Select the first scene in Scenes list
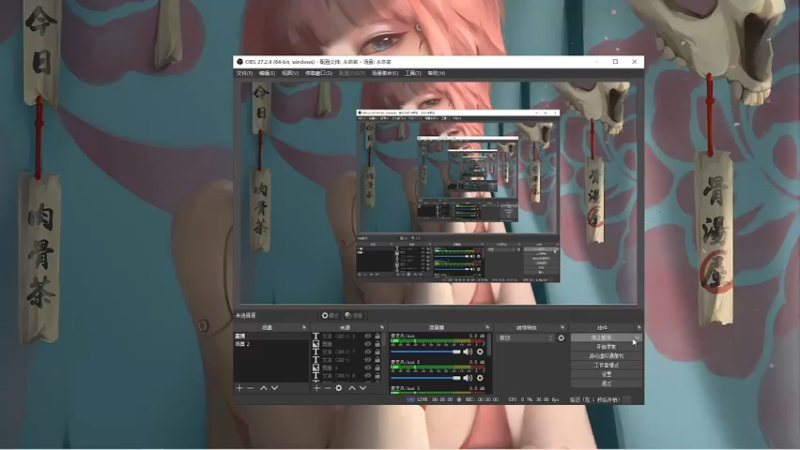800x450 pixels. coord(271,336)
